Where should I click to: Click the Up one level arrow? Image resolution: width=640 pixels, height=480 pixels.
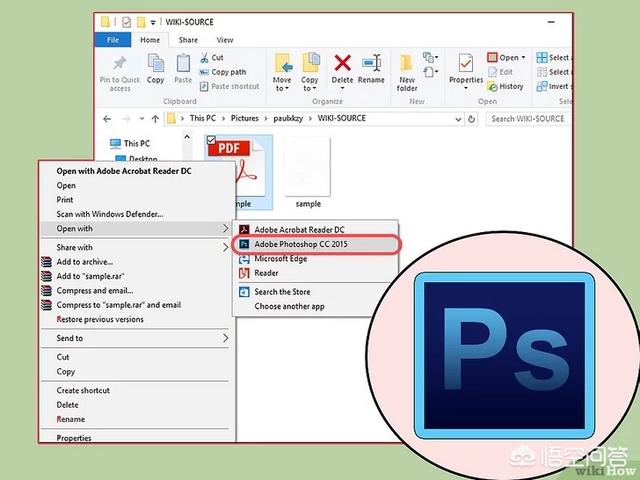point(155,119)
